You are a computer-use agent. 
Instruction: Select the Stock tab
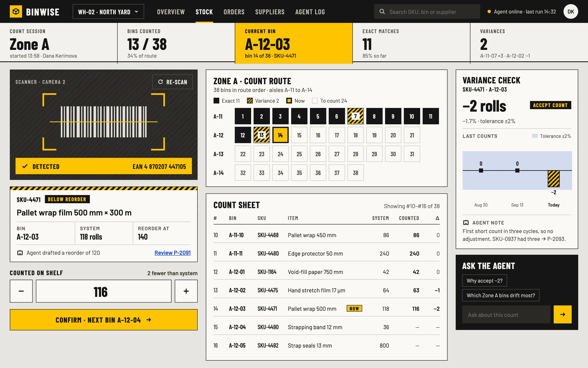pyautogui.click(x=204, y=12)
